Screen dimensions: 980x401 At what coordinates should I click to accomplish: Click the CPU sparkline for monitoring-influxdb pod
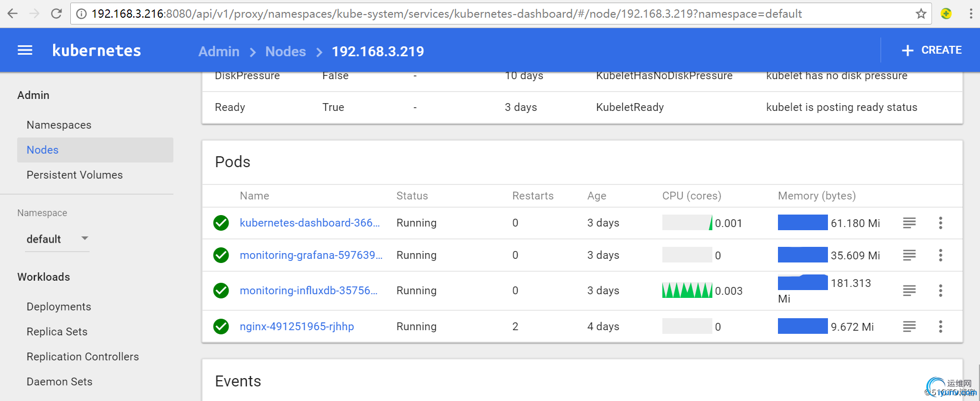(x=687, y=291)
